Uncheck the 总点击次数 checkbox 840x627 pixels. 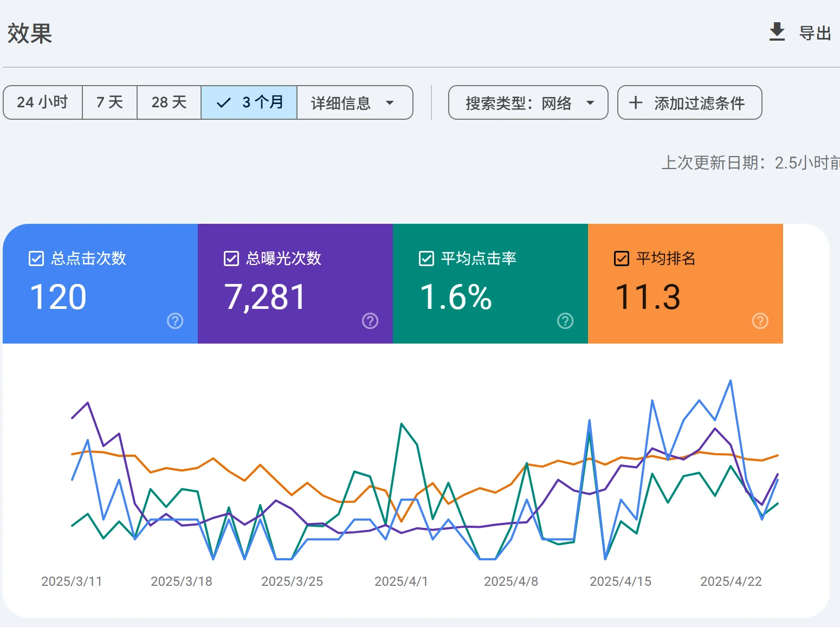[x=36, y=258]
